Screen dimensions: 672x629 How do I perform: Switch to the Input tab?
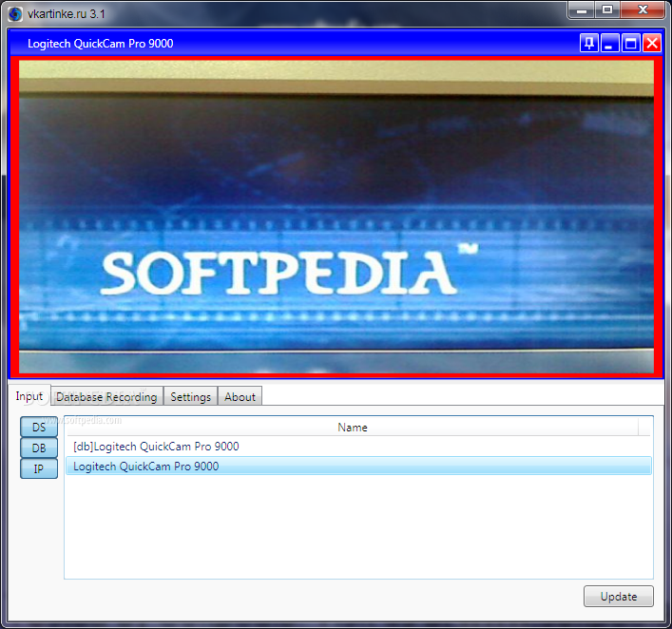coord(29,396)
